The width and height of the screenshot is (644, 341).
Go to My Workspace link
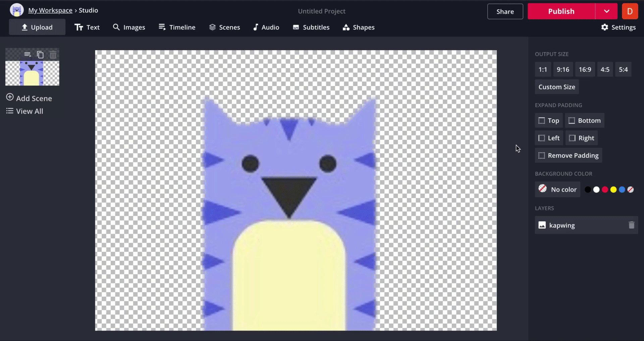[x=50, y=10]
